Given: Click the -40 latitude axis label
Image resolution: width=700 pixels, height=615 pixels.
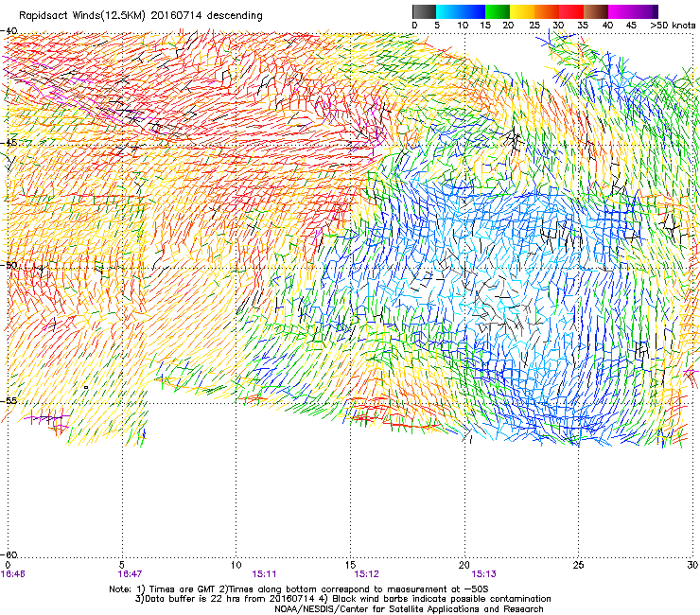Looking at the screenshot, I should pyautogui.click(x=9, y=31).
